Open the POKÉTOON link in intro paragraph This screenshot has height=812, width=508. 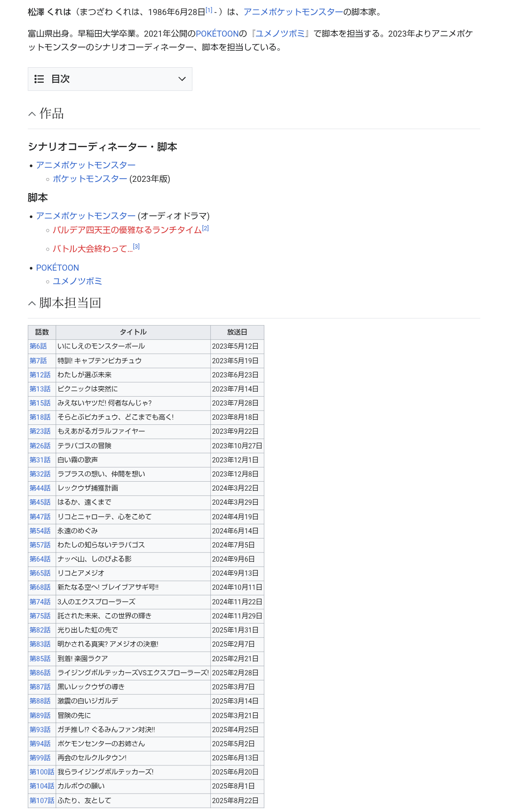(x=217, y=34)
